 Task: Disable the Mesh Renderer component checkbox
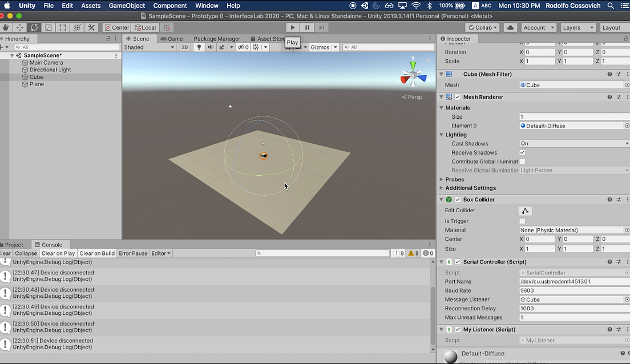458,97
